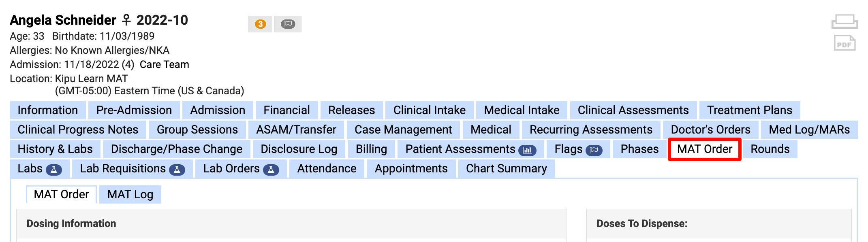Go to the Med Log/MARs tab
The width and height of the screenshot is (868, 242).
click(x=809, y=130)
